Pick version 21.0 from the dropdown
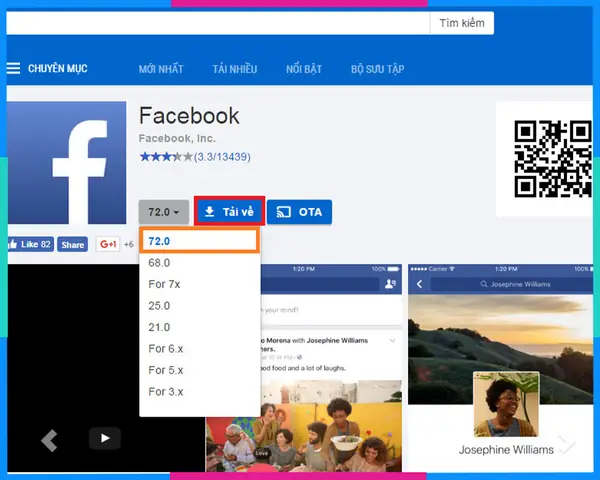The image size is (600, 480). coord(200,327)
